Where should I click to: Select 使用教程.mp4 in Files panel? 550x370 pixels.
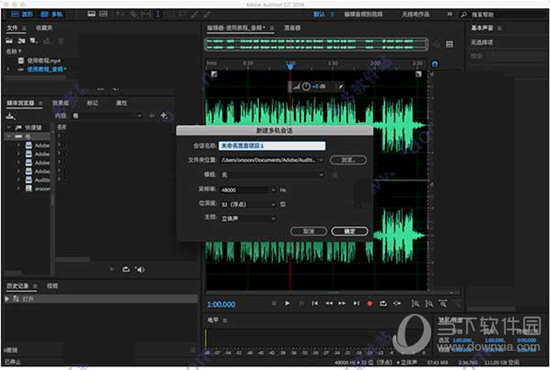(x=43, y=61)
